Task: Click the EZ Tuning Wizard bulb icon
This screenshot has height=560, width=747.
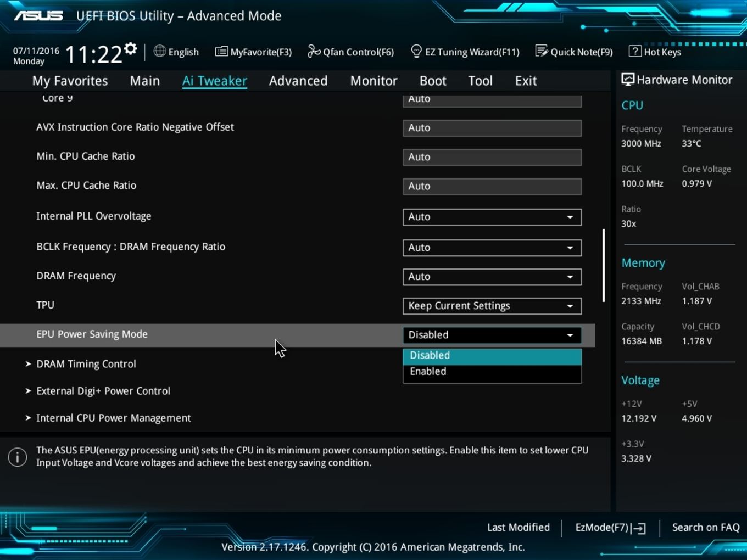Action: click(x=416, y=51)
